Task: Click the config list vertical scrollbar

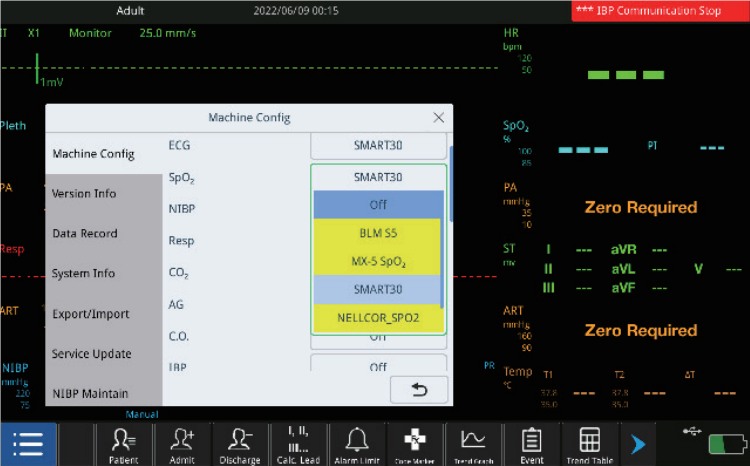Action: coord(450,185)
